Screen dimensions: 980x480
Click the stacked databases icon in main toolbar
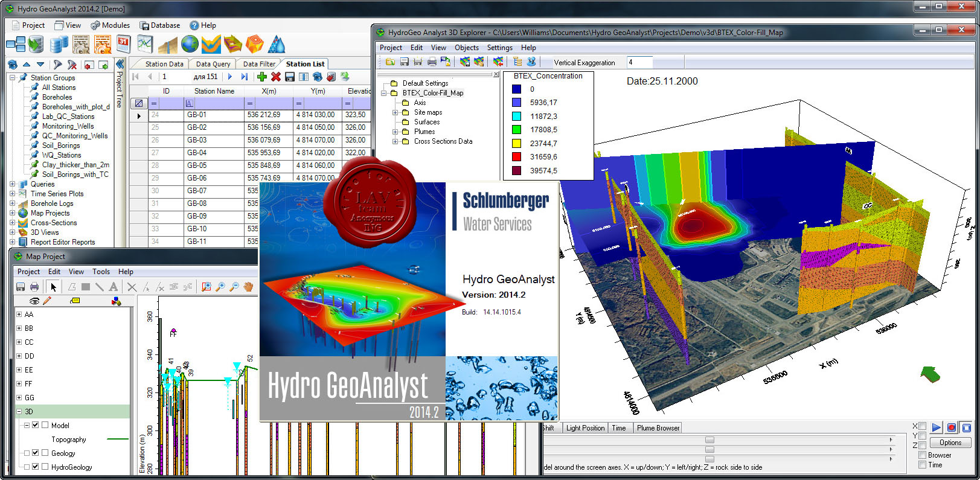click(x=59, y=44)
